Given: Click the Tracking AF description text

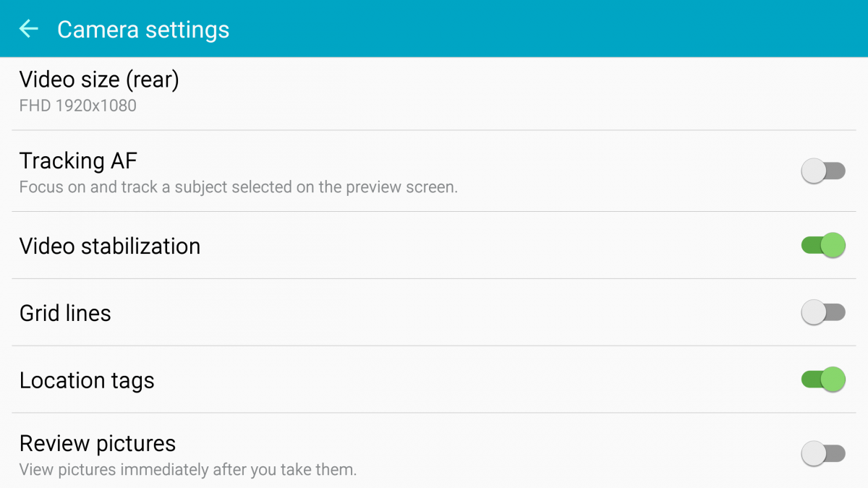Looking at the screenshot, I should (239, 187).
